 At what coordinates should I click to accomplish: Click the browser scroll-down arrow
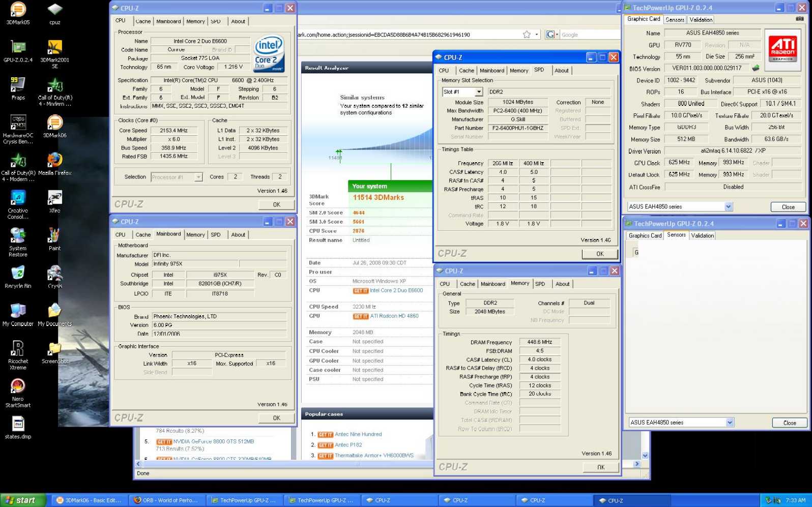pyautogui.click(x=645, y=456)
